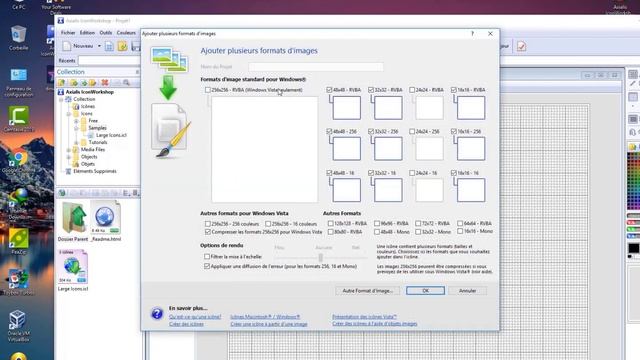
Task: Click the red X delete icon in the Collection toolbar
Action: point(105,82)
